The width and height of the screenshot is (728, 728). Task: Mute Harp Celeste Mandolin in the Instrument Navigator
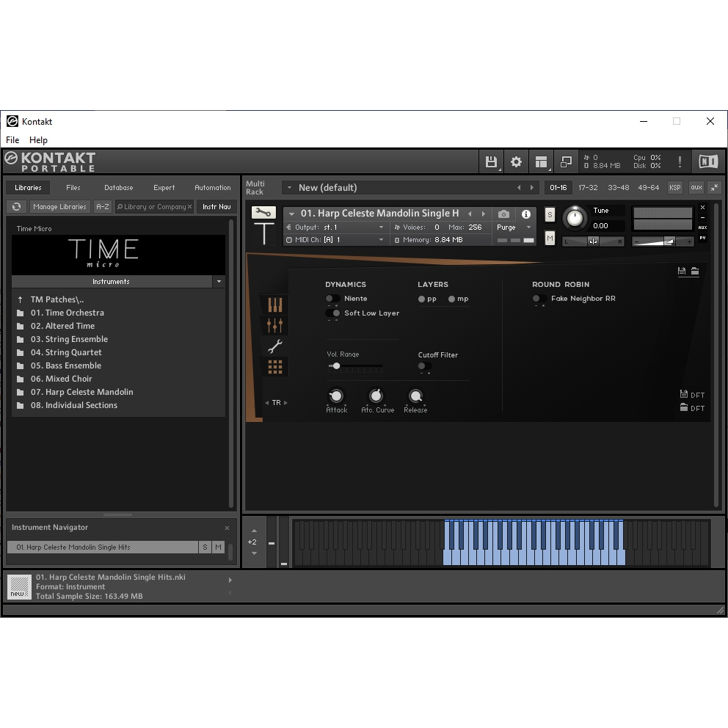(218, 547)
